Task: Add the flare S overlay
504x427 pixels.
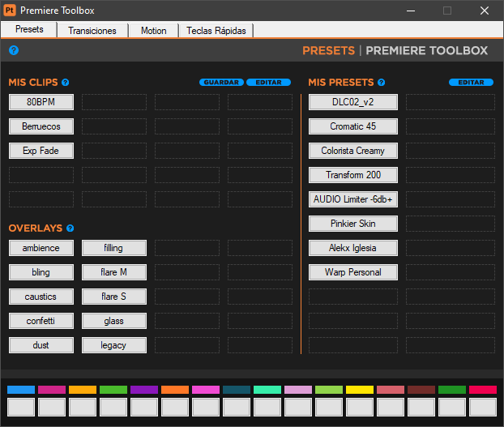Action: (x=114, y=297)
